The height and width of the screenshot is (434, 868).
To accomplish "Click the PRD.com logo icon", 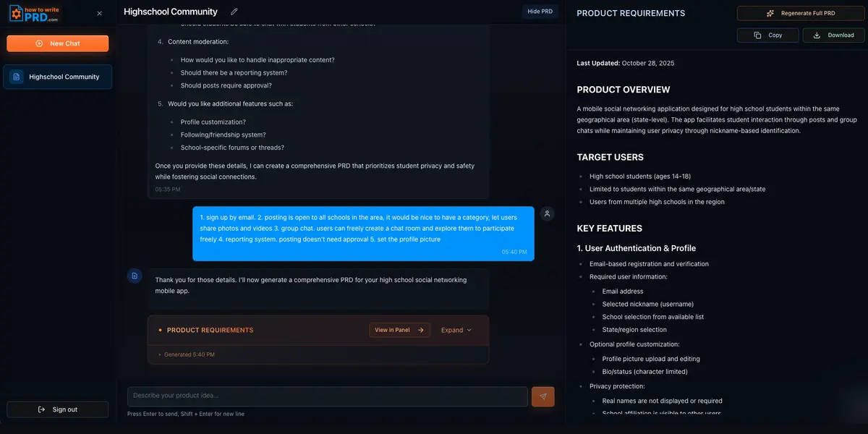I will pyautogui.click(x=15, y=13).
